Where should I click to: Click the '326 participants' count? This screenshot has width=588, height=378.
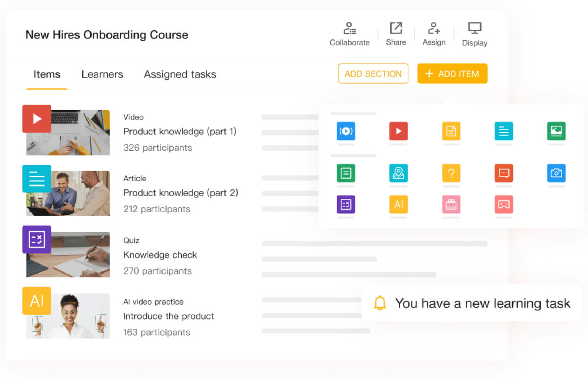click(158, 148)
